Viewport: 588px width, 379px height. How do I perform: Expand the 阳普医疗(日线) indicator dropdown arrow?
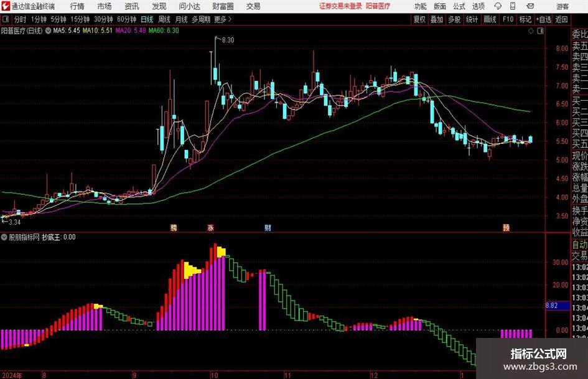[48, 30]
